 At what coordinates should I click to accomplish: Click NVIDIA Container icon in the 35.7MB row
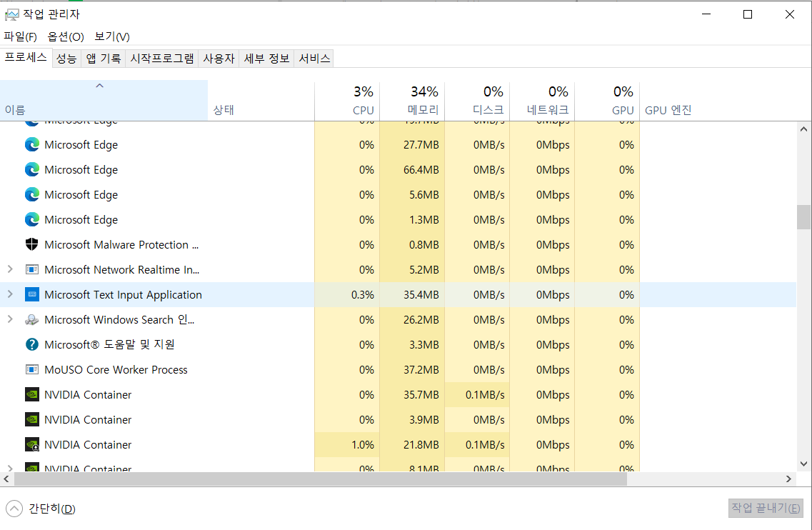click(x=32, y=394)
